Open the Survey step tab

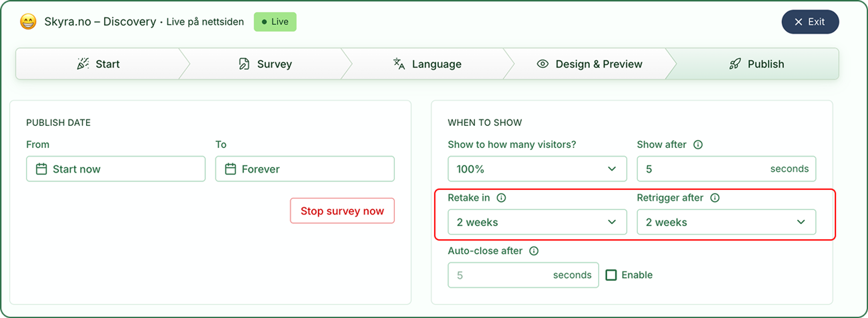tap(265, 64)
